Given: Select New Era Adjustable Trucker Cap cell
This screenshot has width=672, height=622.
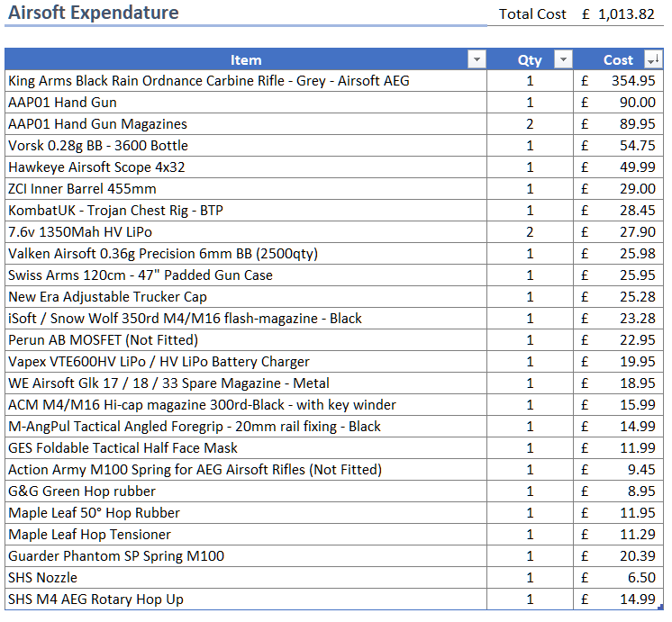Looking at the screenshot, I should (246, 297).
